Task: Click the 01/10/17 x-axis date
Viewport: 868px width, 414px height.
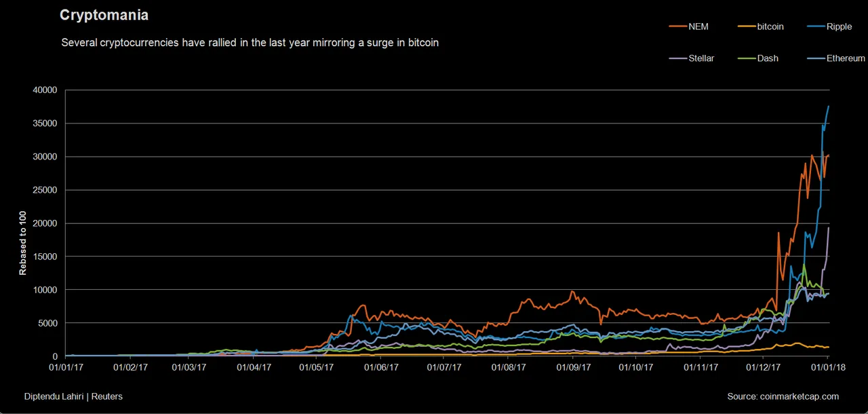Action: pyautogui.click(x=635, y=367)
